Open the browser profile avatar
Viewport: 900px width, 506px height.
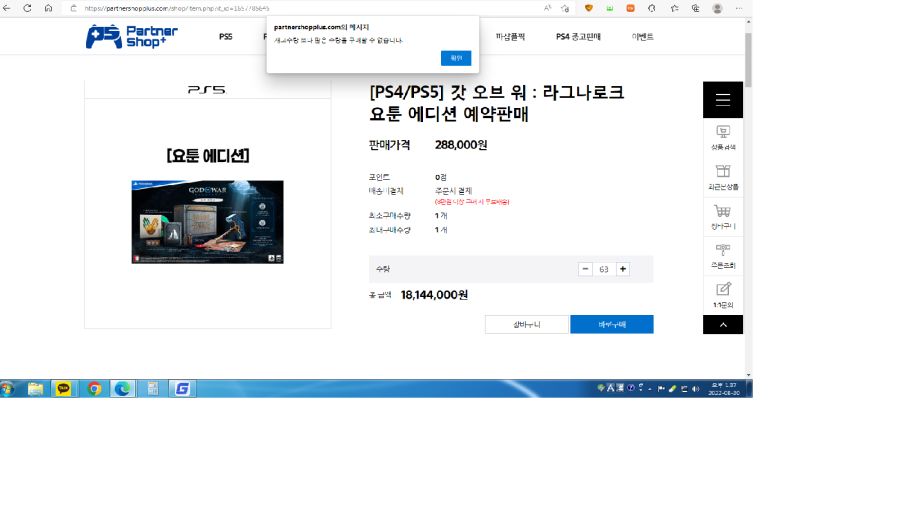point(717,8)
